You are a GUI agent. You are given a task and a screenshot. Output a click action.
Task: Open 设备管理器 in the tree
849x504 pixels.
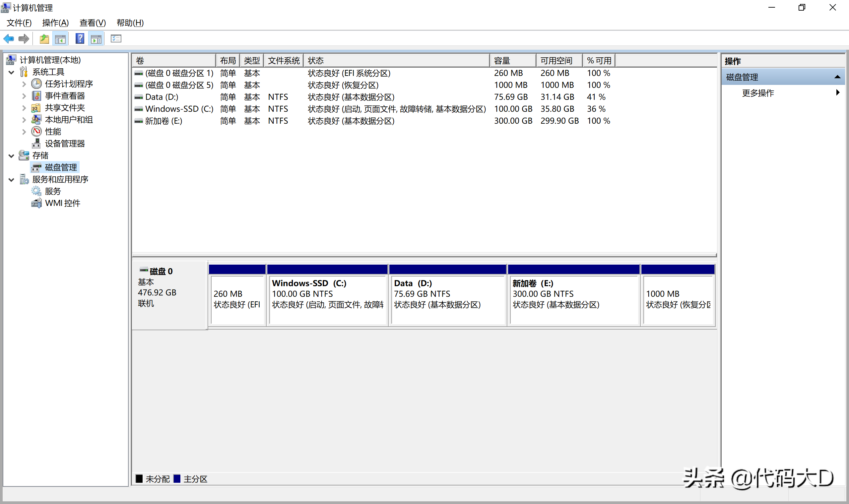tap(65, 144)
